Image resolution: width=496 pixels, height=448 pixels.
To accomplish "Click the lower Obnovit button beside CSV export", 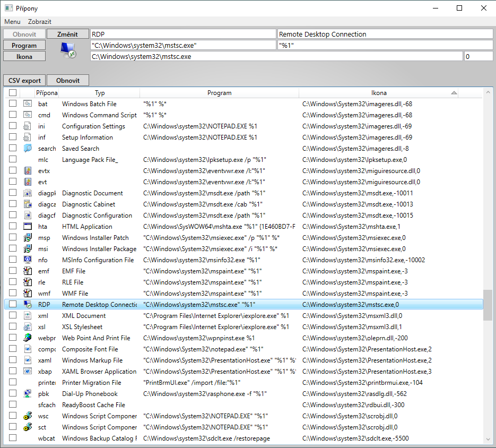I will click(68, 81).
